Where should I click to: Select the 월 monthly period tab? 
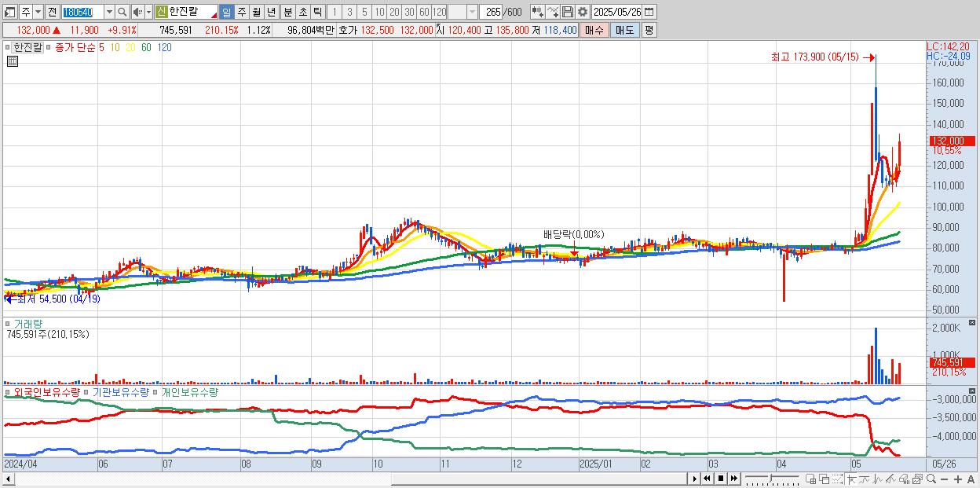coord(256,12)
